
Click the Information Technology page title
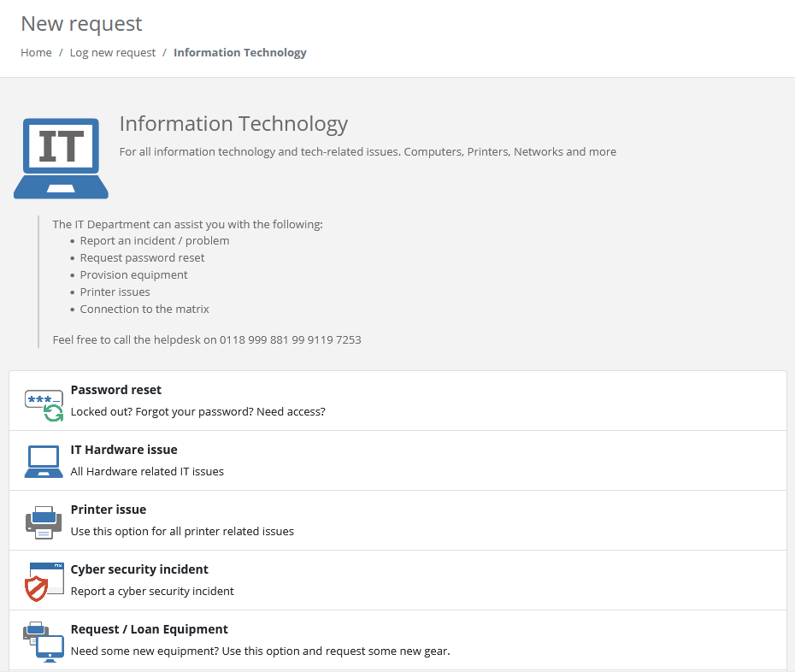(x=233, y=123)
